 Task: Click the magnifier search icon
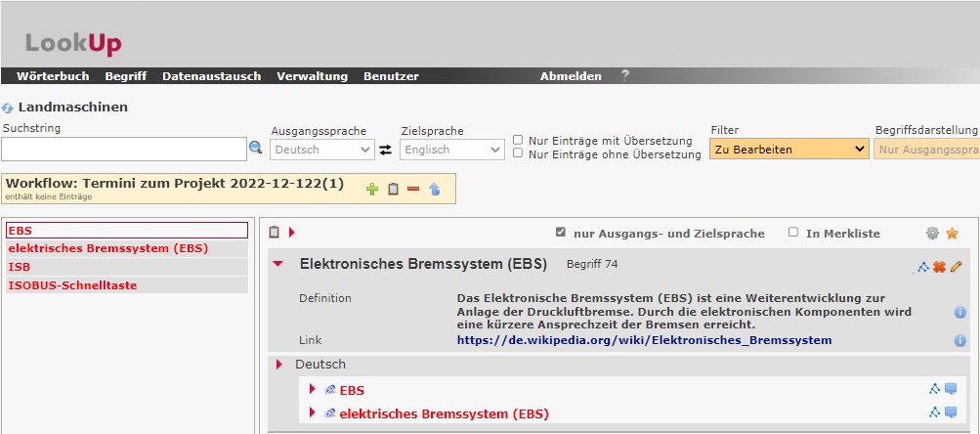pyautogui.click(x=256, y=148)
